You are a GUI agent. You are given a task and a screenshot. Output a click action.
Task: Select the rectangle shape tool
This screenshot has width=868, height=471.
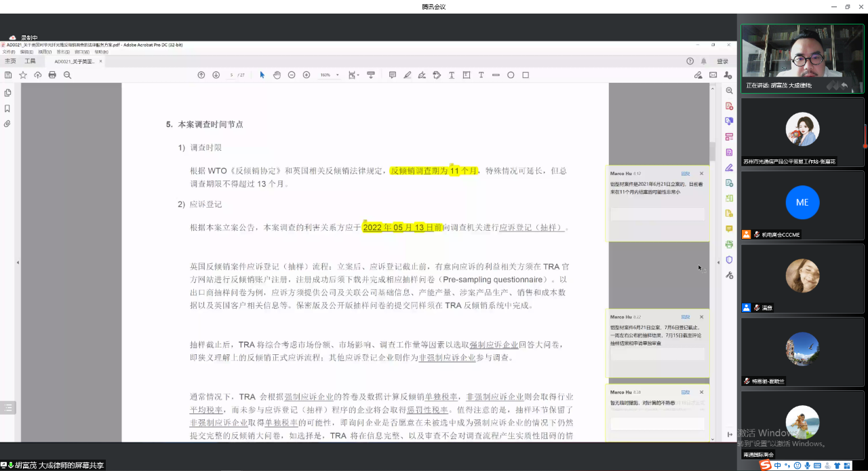click(x=526, y=75)
